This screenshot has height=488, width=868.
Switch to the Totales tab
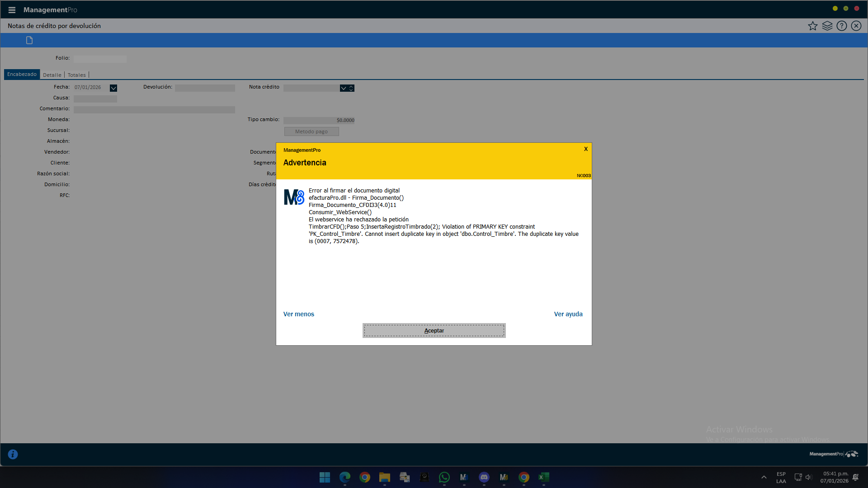(76, 75)
